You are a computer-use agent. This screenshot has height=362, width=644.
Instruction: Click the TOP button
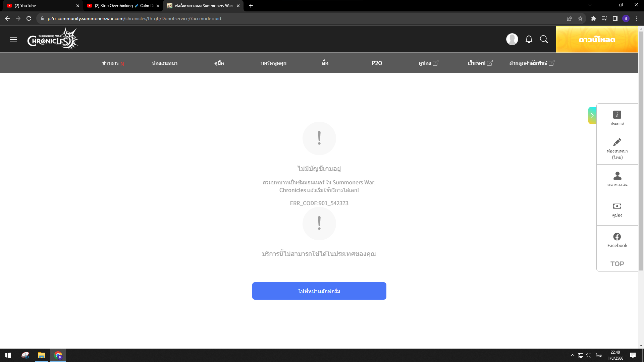click(617, 264)
